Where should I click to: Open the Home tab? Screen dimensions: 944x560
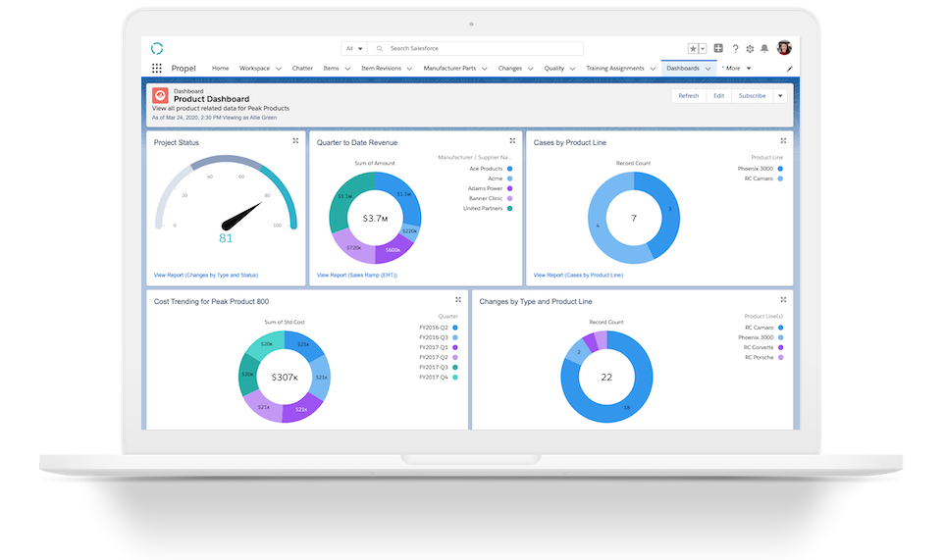[221, 69]
